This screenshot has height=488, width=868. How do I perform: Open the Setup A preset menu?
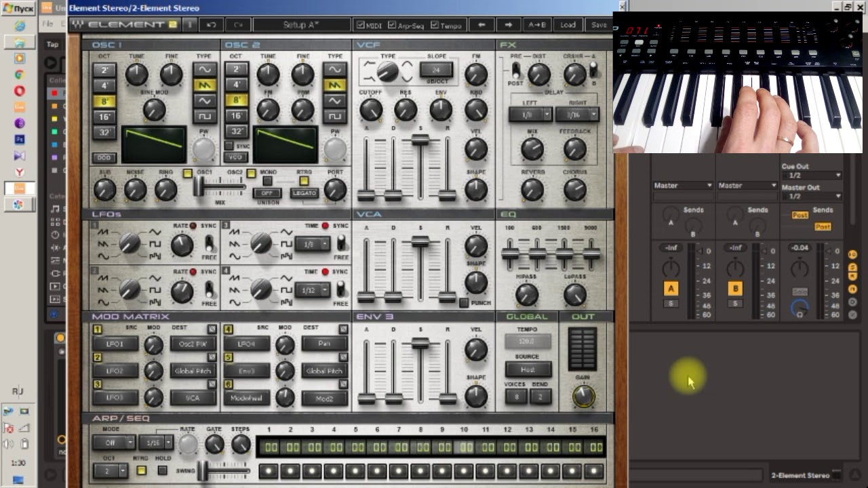point(301,24)
